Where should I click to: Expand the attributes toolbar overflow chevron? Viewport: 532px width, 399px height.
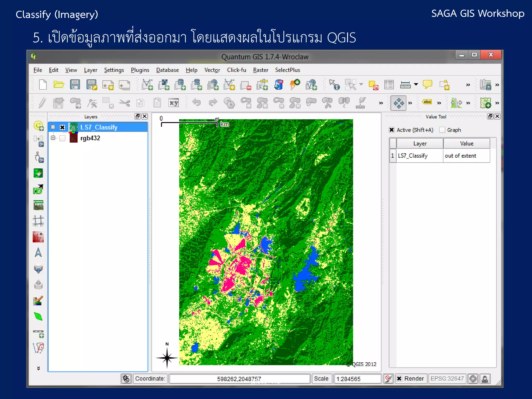[468, 85]
